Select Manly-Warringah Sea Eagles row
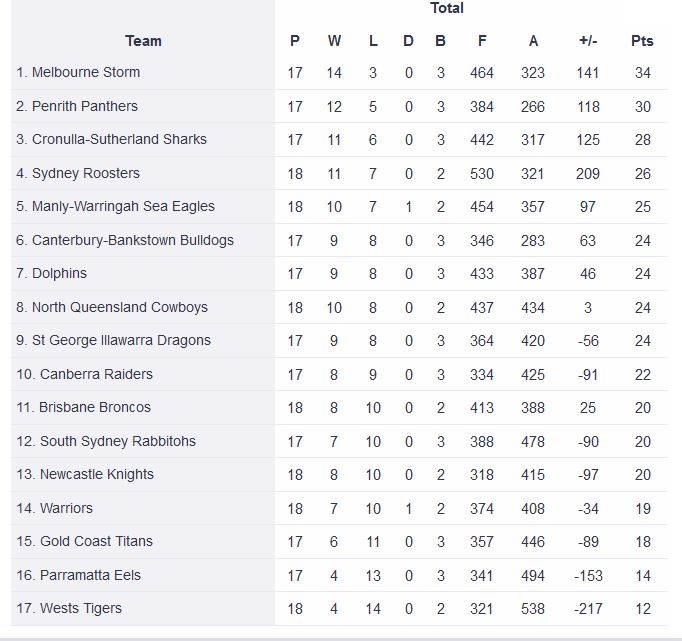The height and width of the screenshot is (641, 682). (x=339, y=207)
